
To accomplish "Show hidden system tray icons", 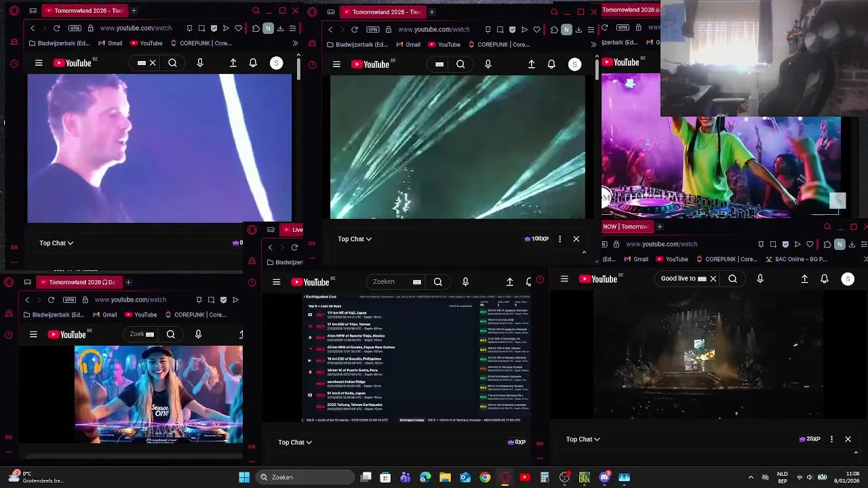I will coord(751,477).
